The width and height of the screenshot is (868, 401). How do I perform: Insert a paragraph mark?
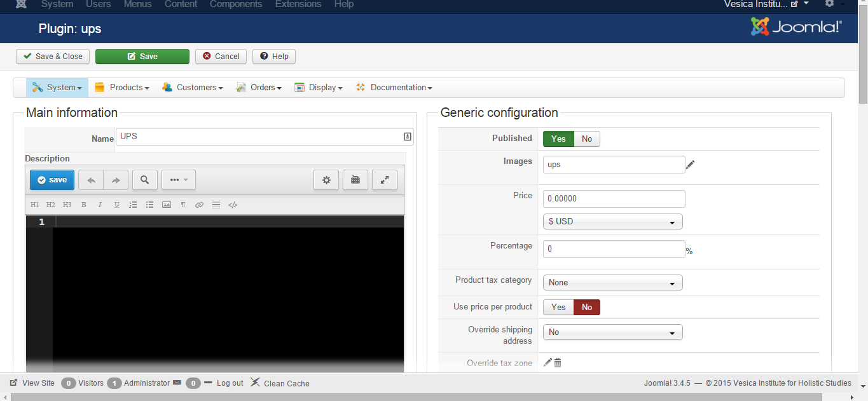click(x=183, y=205)
